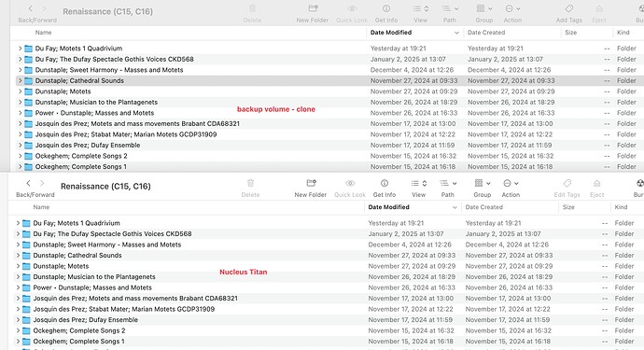
Task: Click Eject icon in Nucleus Titan window
Action: click(x=596, y=183)
